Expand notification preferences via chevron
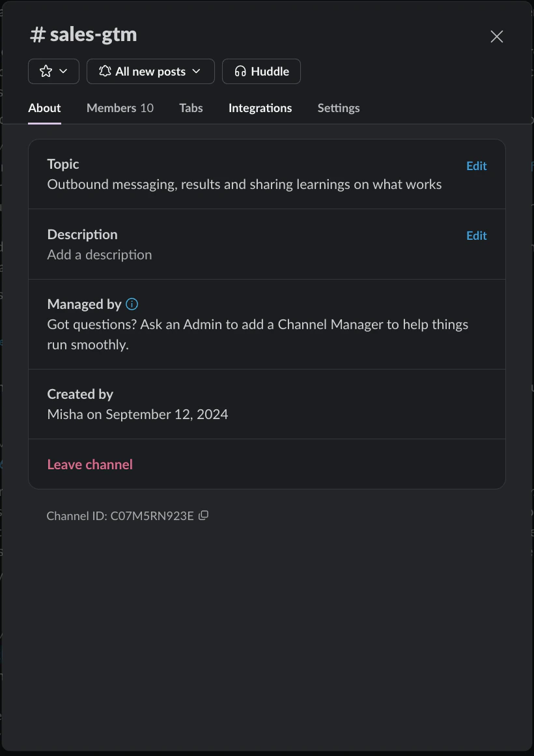The width and height of the screenshot is (534, 756). click(197, 71)
